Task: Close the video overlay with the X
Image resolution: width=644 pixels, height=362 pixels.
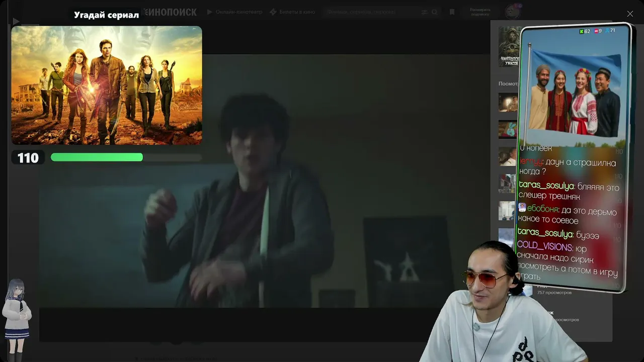Action: coord(630,14)
